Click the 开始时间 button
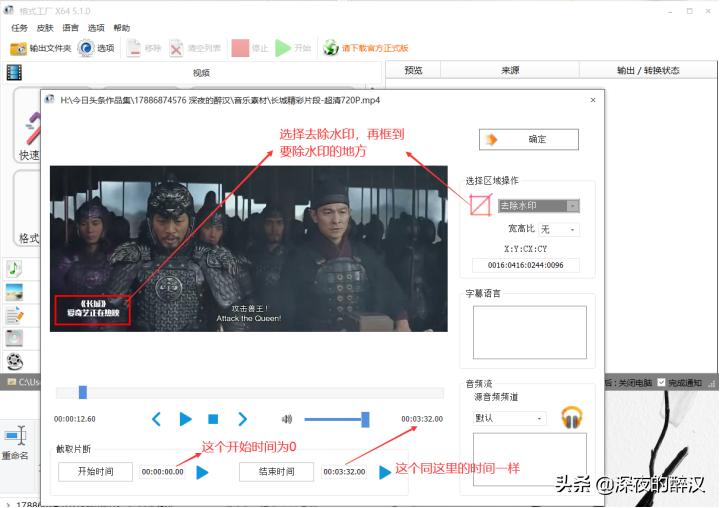The width and height of the screenshot is (720, 508). (96, 472)
